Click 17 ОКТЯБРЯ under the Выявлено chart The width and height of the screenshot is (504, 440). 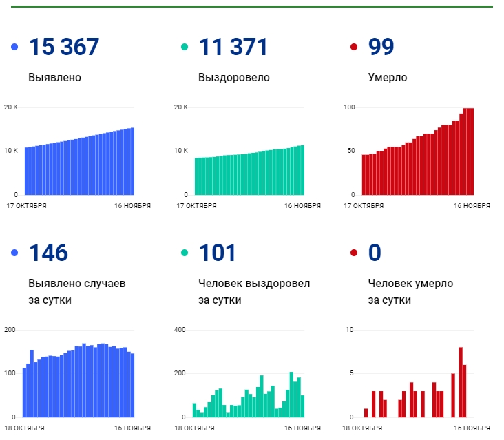point(26,206)
